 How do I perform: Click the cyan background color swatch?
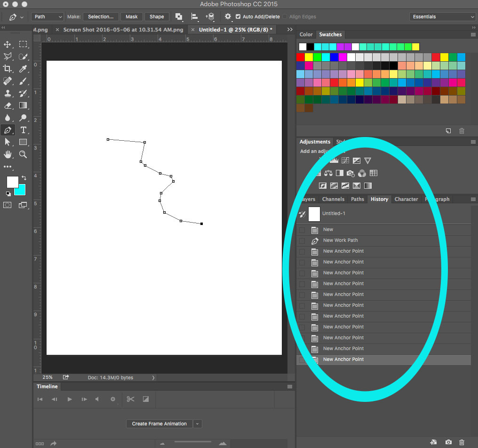[x=21, y=190]
